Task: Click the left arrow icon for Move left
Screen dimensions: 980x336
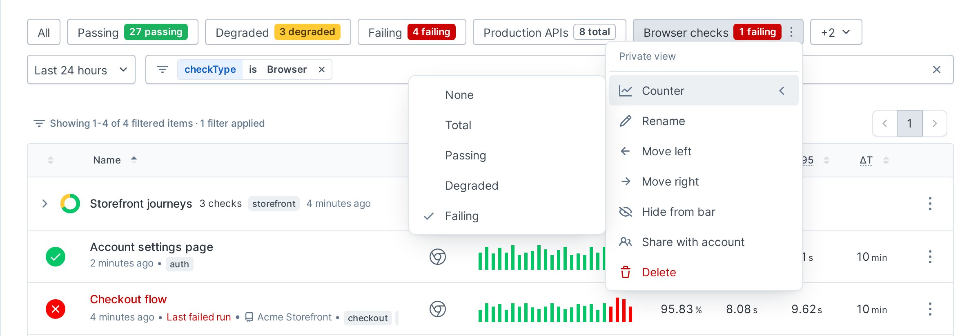Action: [625, 151]
